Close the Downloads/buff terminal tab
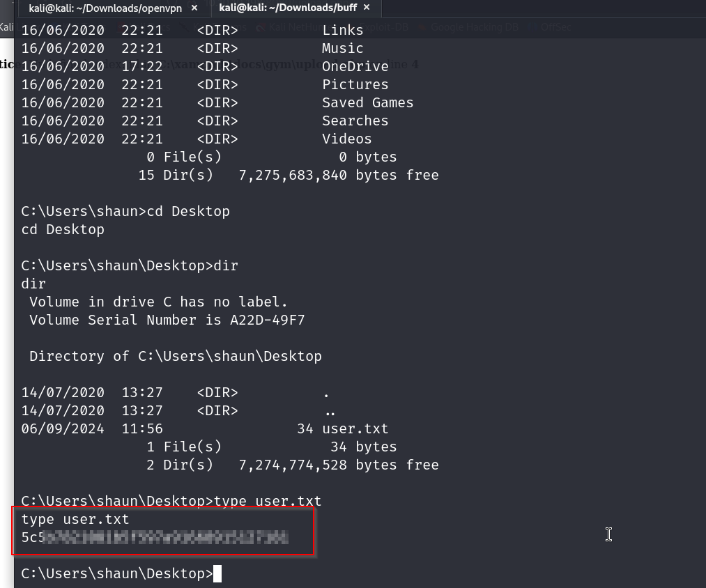 367,8
